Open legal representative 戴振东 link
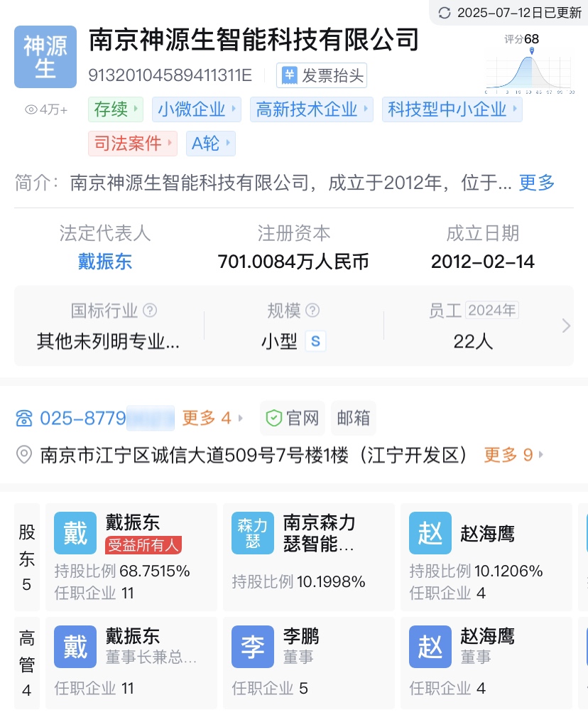 click(105, 262)
